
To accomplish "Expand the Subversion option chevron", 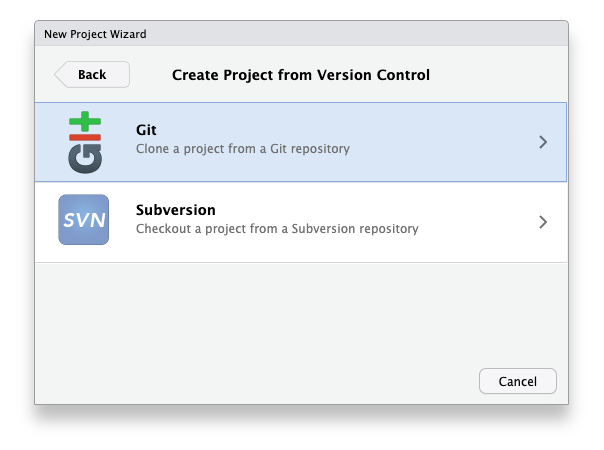I will (x=543, y=222).
